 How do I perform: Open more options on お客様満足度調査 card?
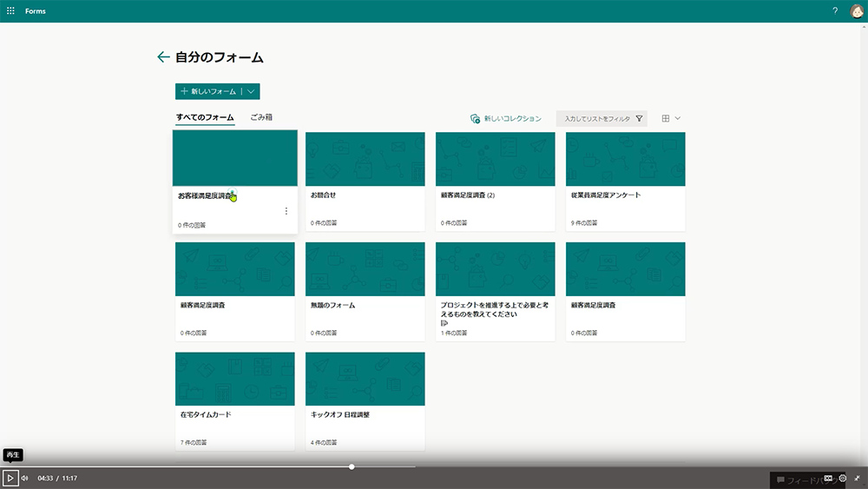coord(286,211)
